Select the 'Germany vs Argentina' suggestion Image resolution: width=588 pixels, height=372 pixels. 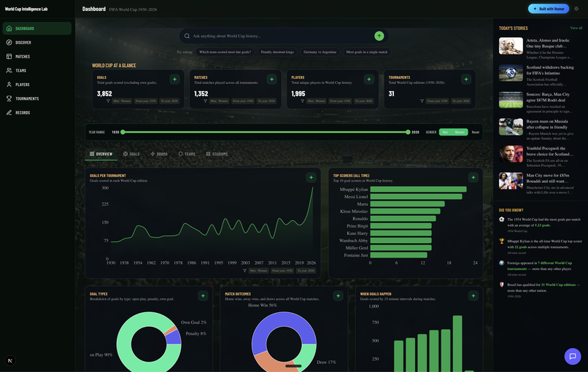point(320,52)
